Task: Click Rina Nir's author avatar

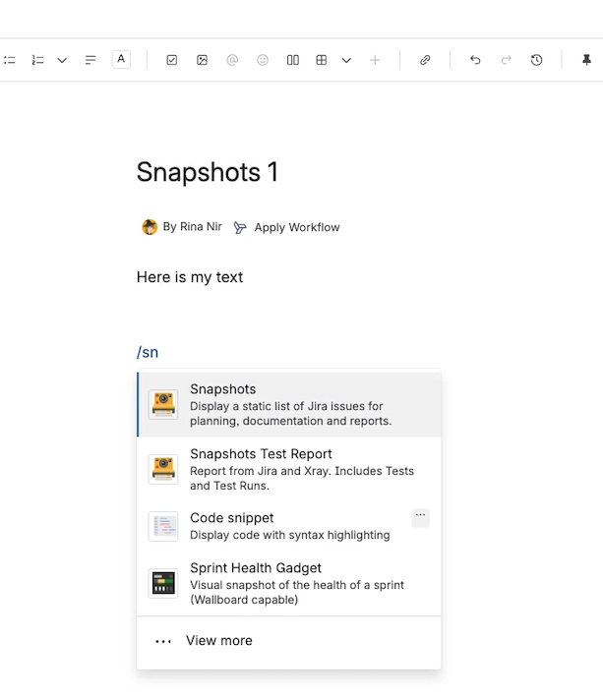Action: 150,227
